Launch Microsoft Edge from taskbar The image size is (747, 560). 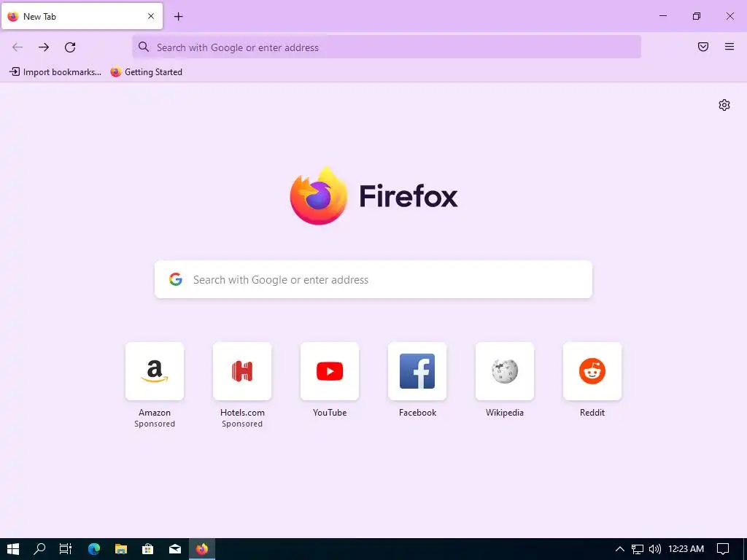pyautogui.click(x=94, y=549)
